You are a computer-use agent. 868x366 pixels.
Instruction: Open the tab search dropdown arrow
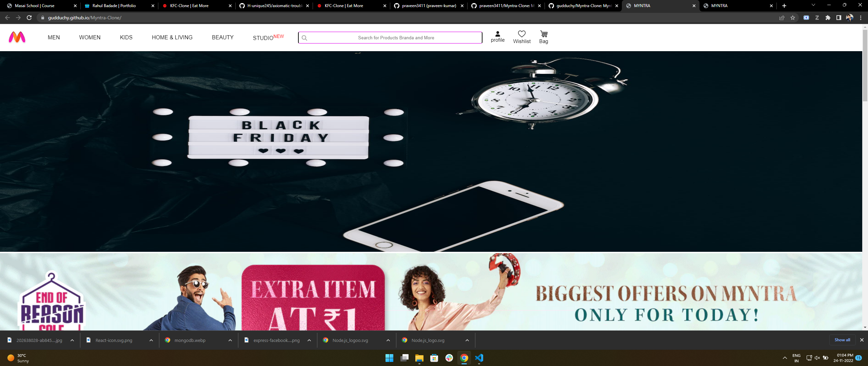813,5
